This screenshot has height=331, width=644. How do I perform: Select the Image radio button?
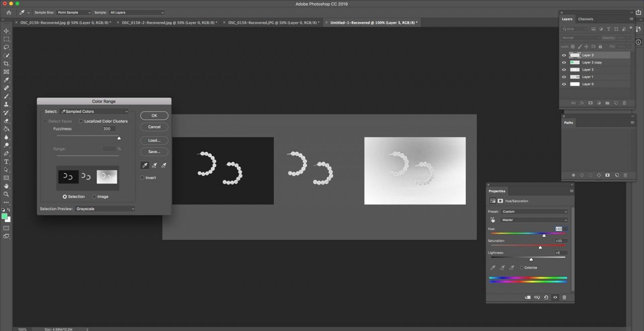click(94, 197)
